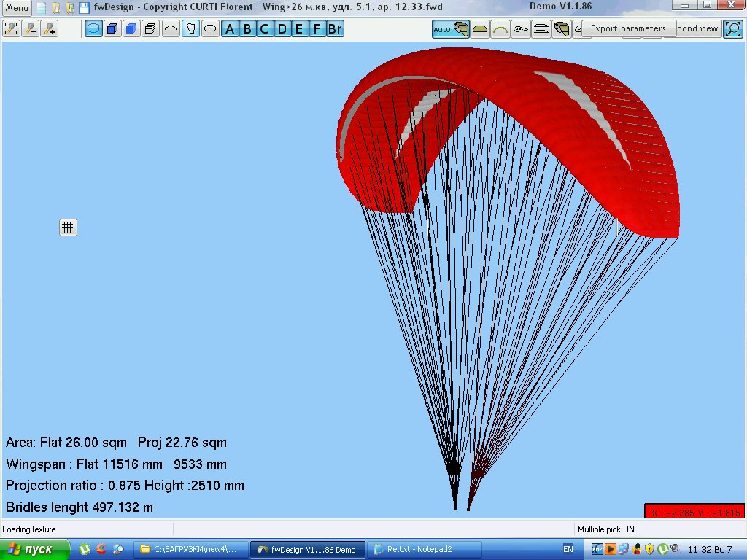Open the Пуск start menu
The height and width of the screenshot is (560, 747).
(35, 549)
